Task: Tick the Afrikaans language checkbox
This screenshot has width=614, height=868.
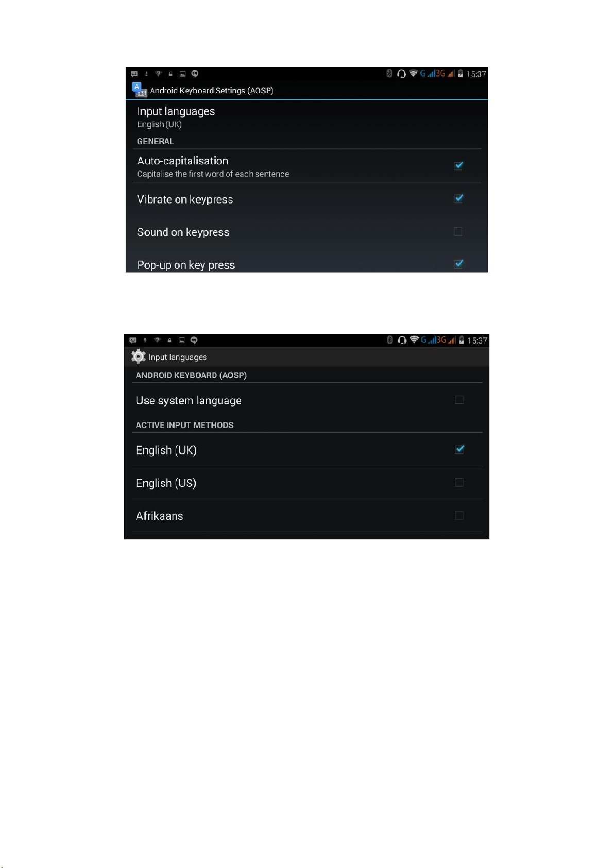Action: (x=459, y=516)
